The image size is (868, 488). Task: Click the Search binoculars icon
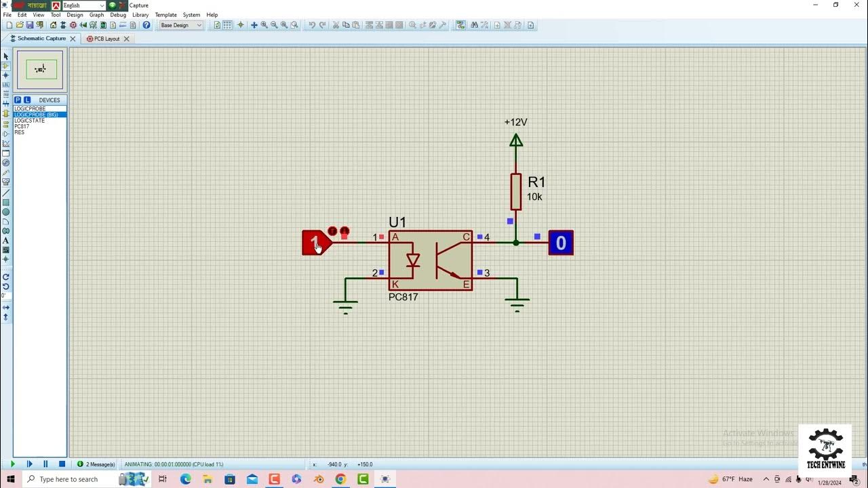pyautogui.click(x=474, y=25)
